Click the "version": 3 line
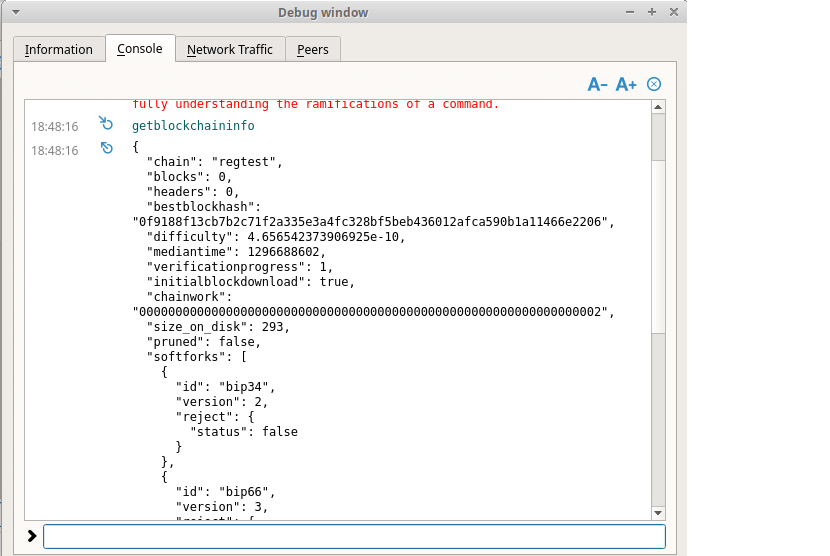This screenshot has height=556, width=830. tap(222, 506)
